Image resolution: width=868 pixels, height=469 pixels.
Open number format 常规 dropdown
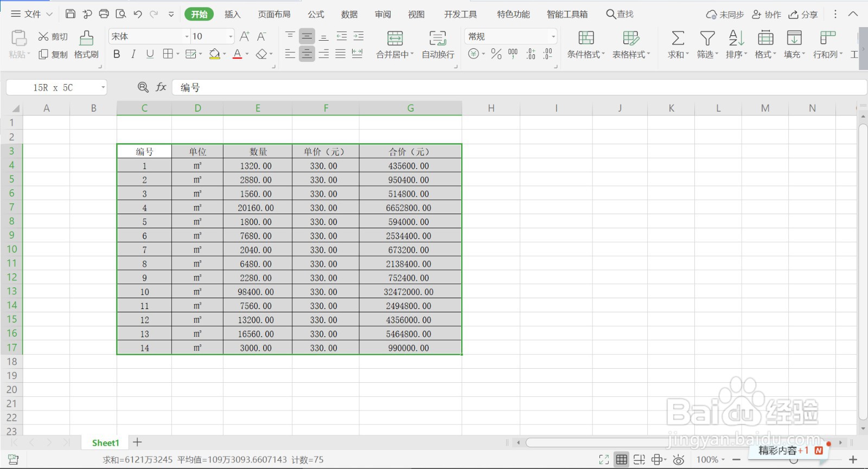tap(553, 36)
